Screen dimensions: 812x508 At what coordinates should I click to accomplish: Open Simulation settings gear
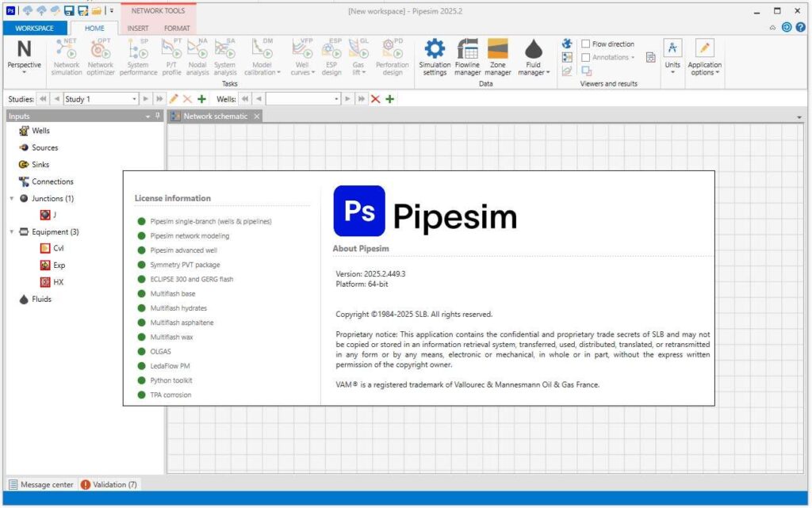pyautogui.click(x=435, y=57)
